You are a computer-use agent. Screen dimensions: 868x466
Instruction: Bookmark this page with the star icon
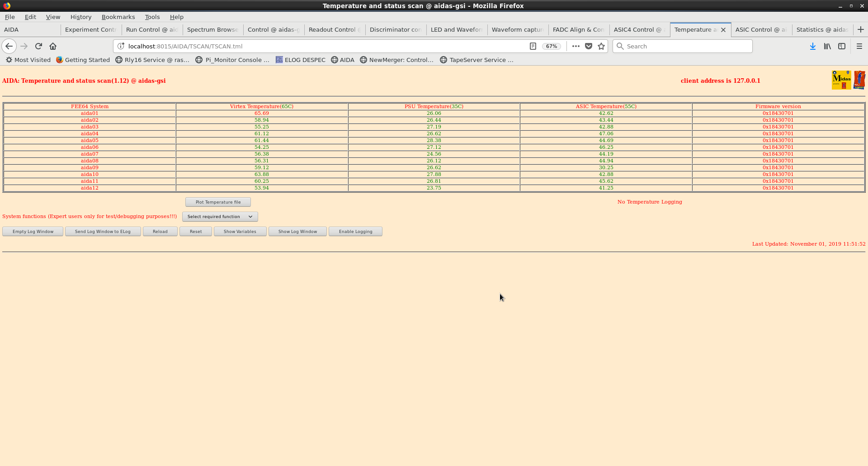point(601,46)
